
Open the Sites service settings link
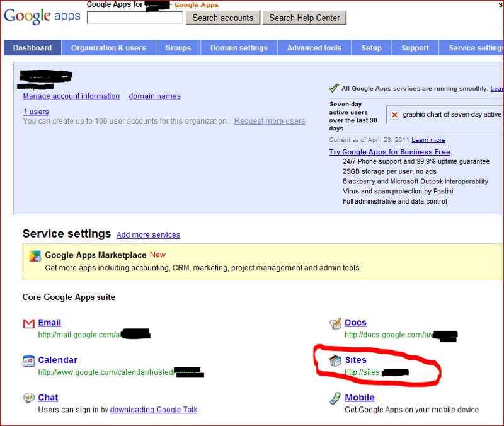[x=356, y=360]
